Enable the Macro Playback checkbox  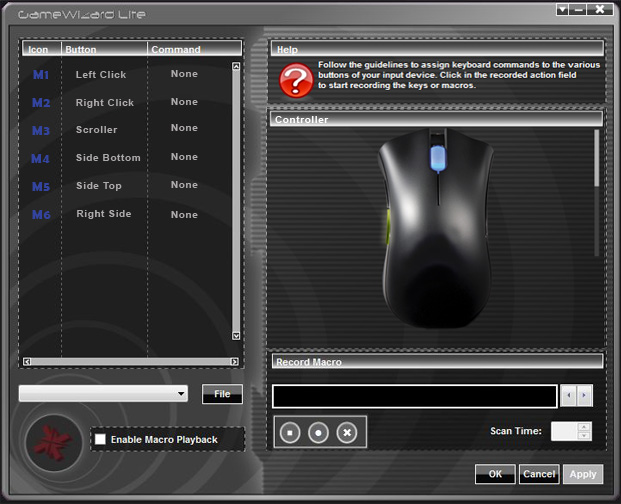coord(100,439)
